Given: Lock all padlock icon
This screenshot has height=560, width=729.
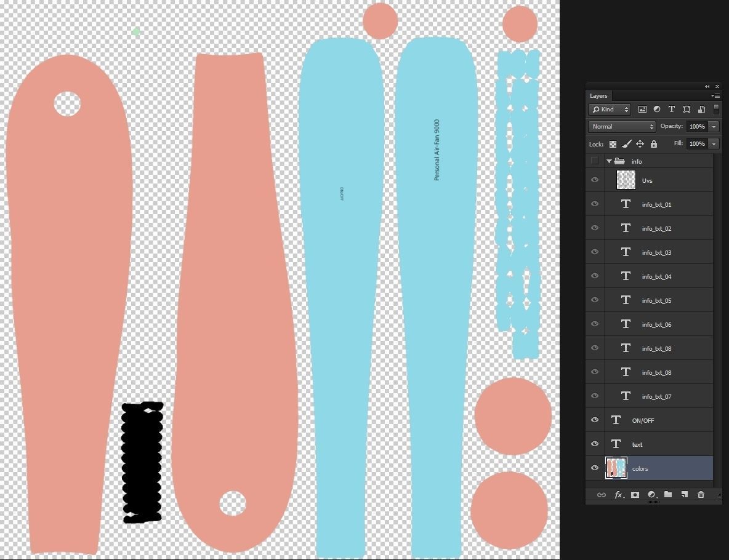Looking at the screenshot, I should tap(654, 144).
